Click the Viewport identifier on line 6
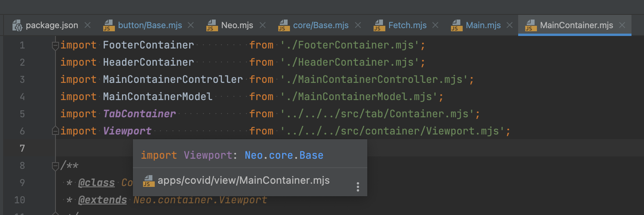 tap(127, 131)
